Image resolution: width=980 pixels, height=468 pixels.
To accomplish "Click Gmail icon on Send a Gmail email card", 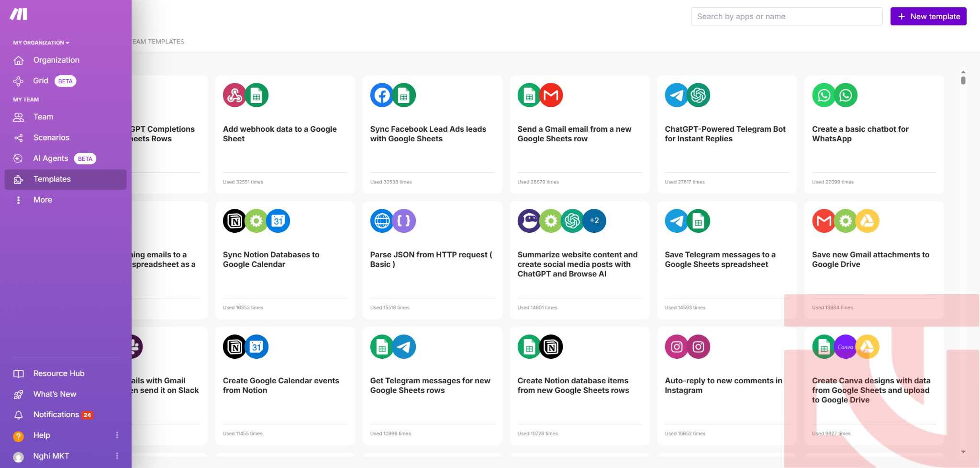I will (x=551, y=95).
